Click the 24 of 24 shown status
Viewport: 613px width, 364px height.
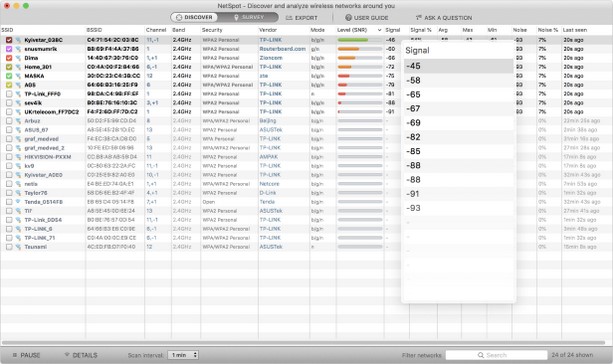572,355
